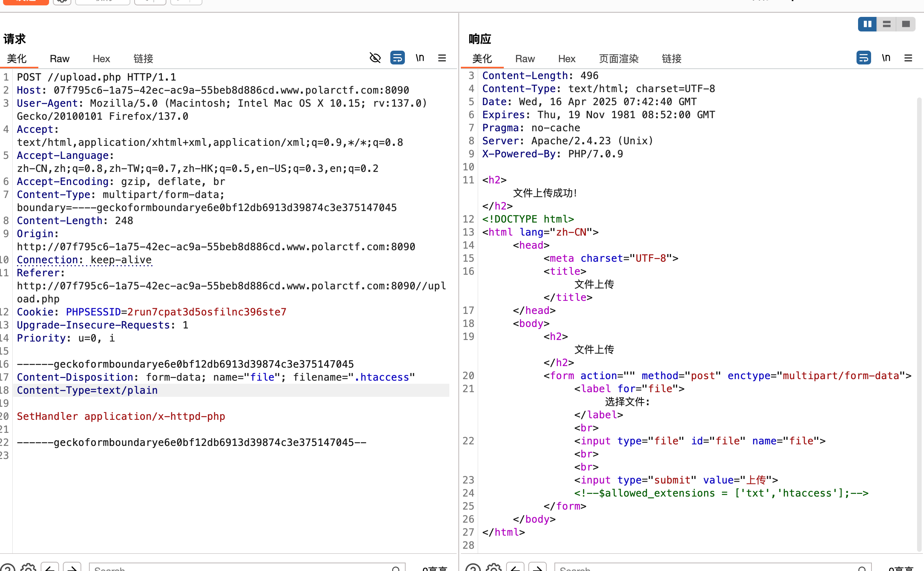This screenshot has height=571, width=924.
Task: Select top-bottom stacked layout icon
Action: pos(886,24)
